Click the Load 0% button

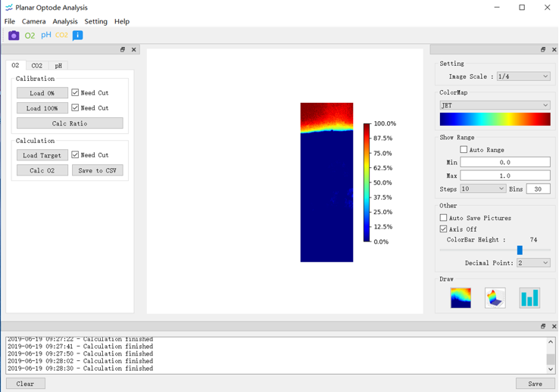(x=42, y=93)
